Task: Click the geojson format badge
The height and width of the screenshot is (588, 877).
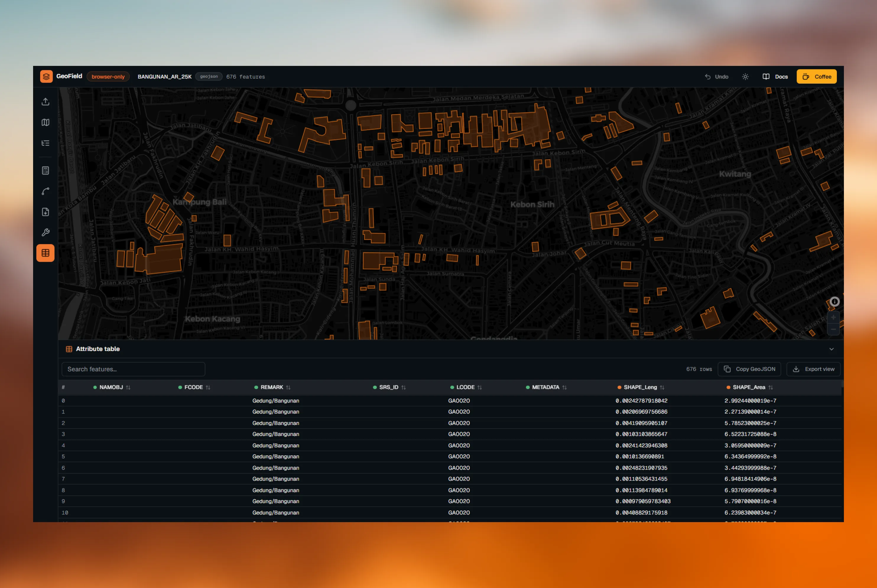Action: 209,77
